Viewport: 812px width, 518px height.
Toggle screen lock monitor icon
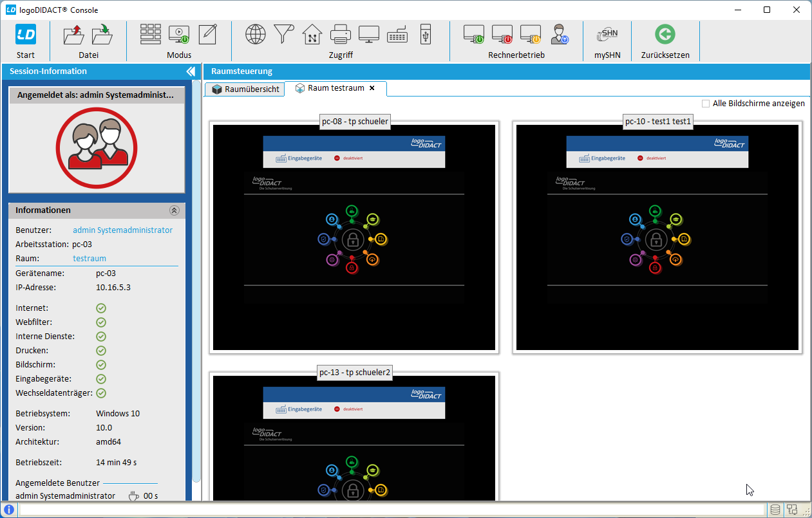pos(369,34)
